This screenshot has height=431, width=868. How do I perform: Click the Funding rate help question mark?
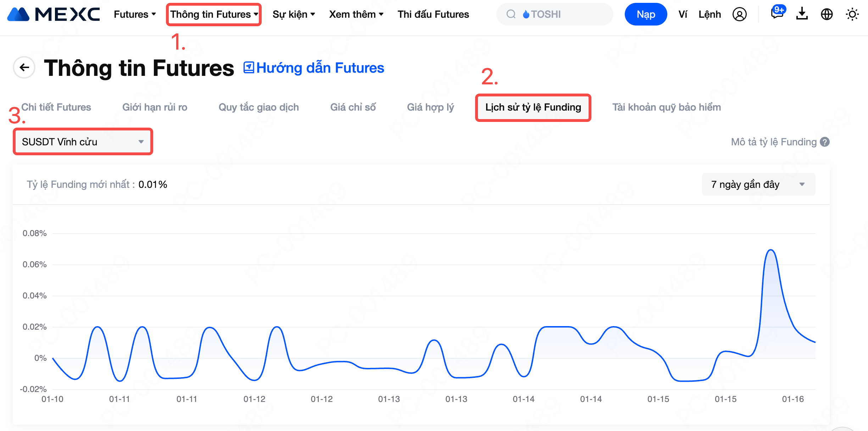pyautogui.click(x=825, y=142)
